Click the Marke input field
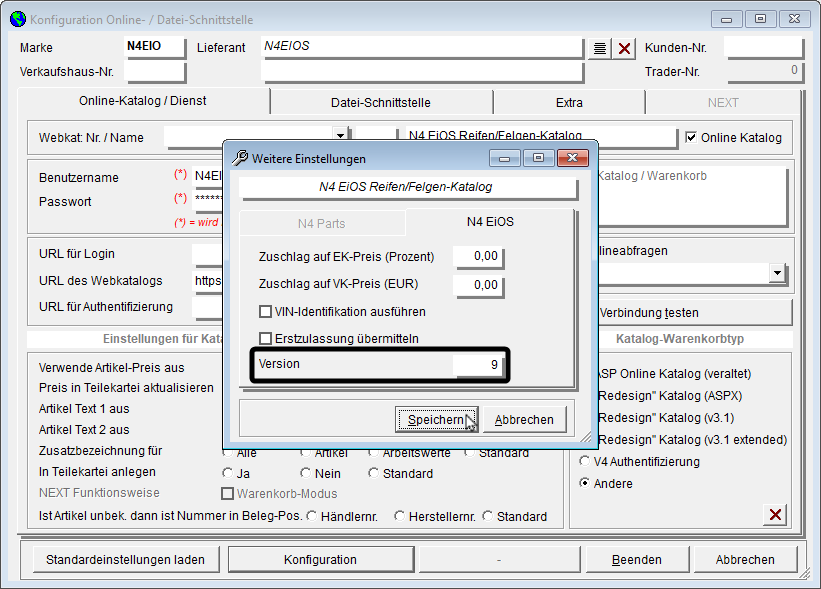821x589 pixels. [x=155, y=47]
